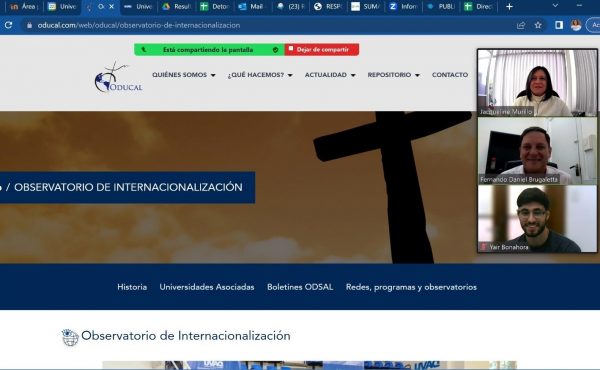
Task: Open the browser side panel icon
Action: click(559, 25)
